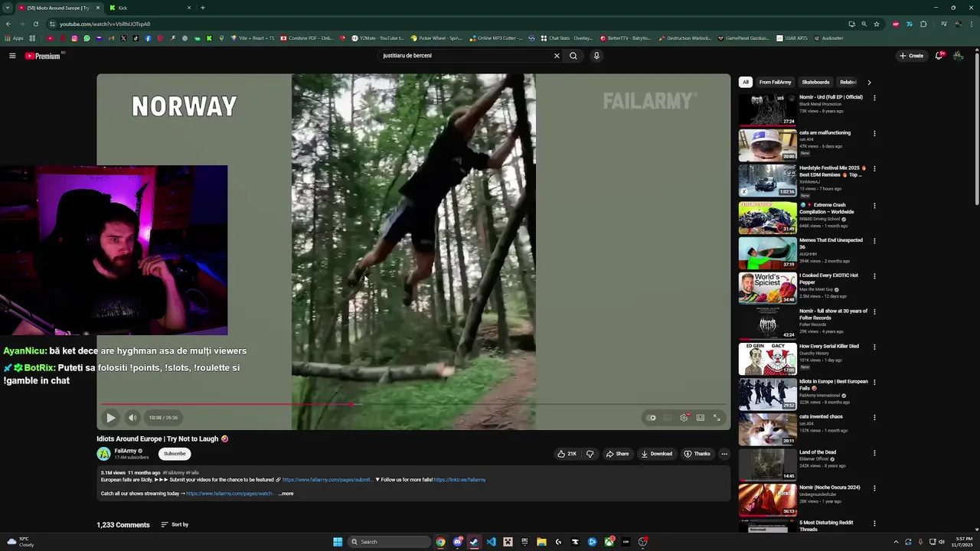This screenshot has width=980, height=551.
Task: Switch to the Kick browser tab
Action: pos(149,8)
